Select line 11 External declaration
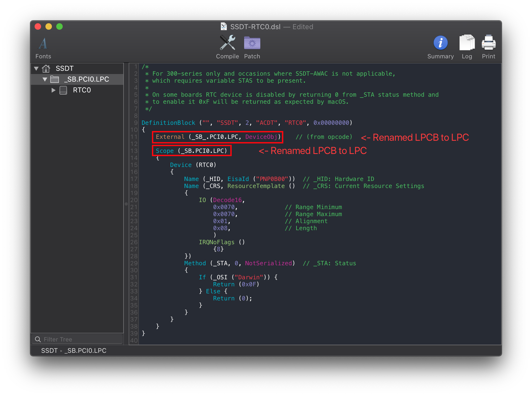 click(217, 137)
